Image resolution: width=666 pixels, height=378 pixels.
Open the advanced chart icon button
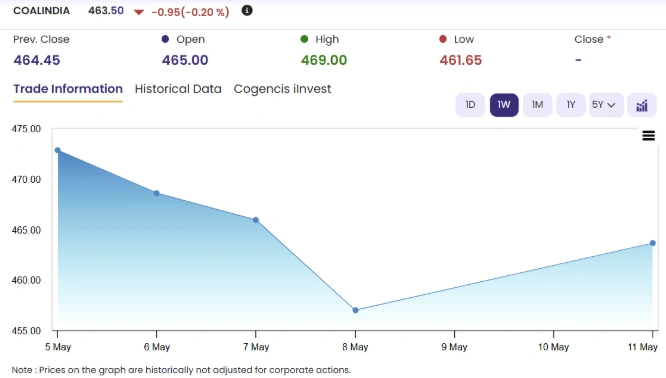[642, 105]
